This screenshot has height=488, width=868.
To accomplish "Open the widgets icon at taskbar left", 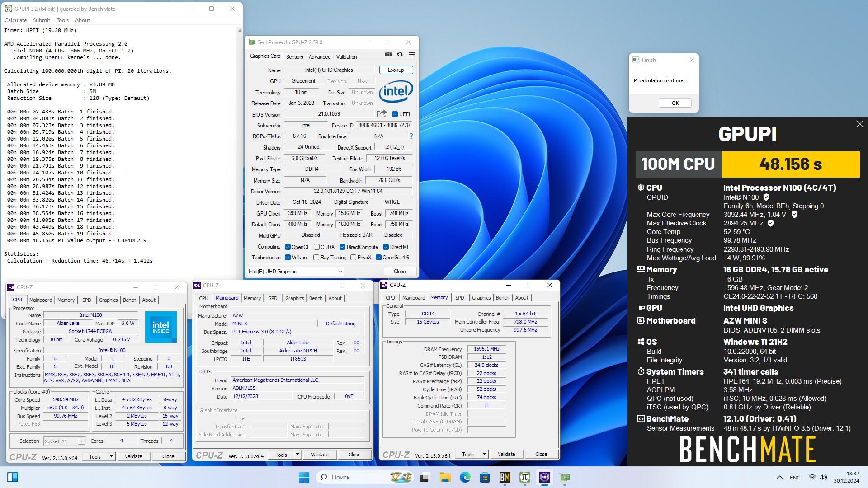I will 13,477.
